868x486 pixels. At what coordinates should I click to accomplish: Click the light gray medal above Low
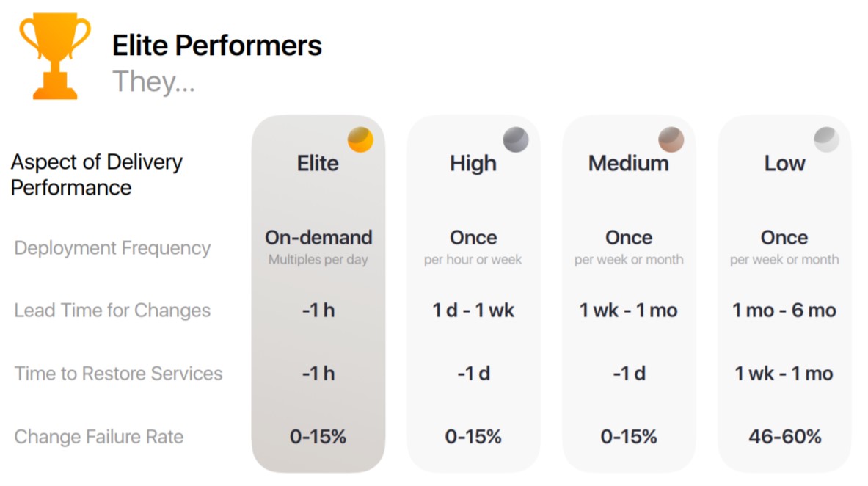pos(826,139)
